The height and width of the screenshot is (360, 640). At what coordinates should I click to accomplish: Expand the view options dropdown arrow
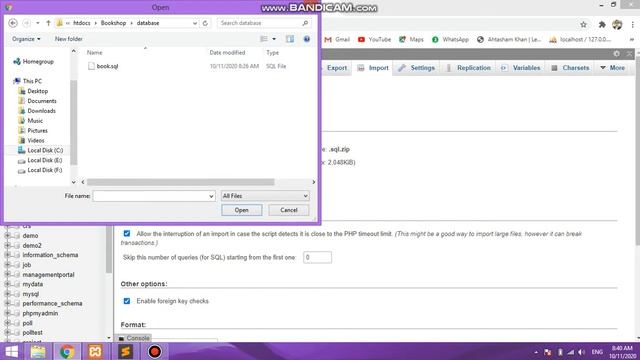coord(274,39)
